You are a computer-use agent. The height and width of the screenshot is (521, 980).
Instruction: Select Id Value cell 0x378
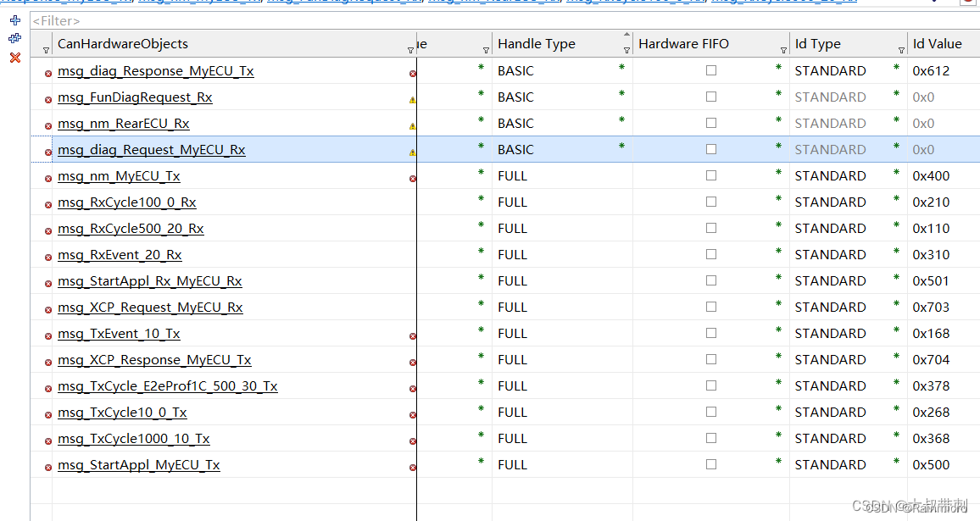(931, 386)
